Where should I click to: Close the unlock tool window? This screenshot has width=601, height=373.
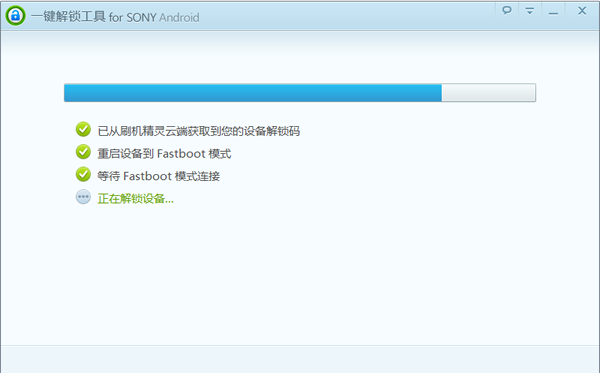(x=582, y=11)
